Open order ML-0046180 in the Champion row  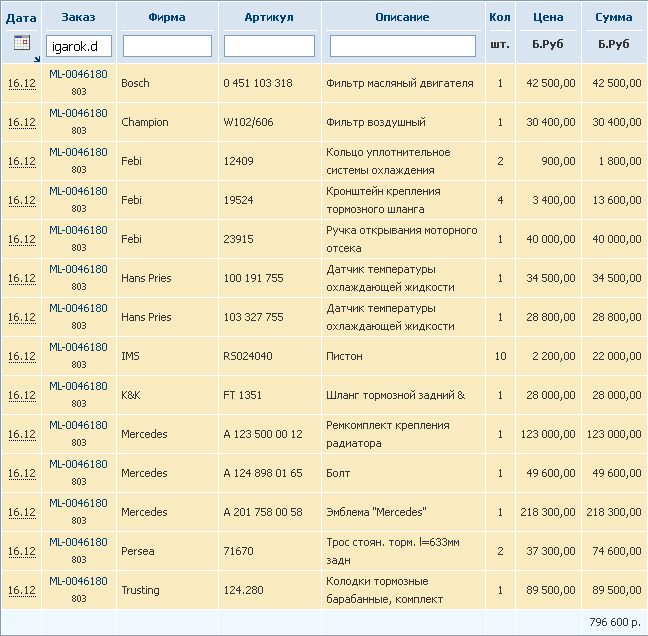(x=79, y=113)
